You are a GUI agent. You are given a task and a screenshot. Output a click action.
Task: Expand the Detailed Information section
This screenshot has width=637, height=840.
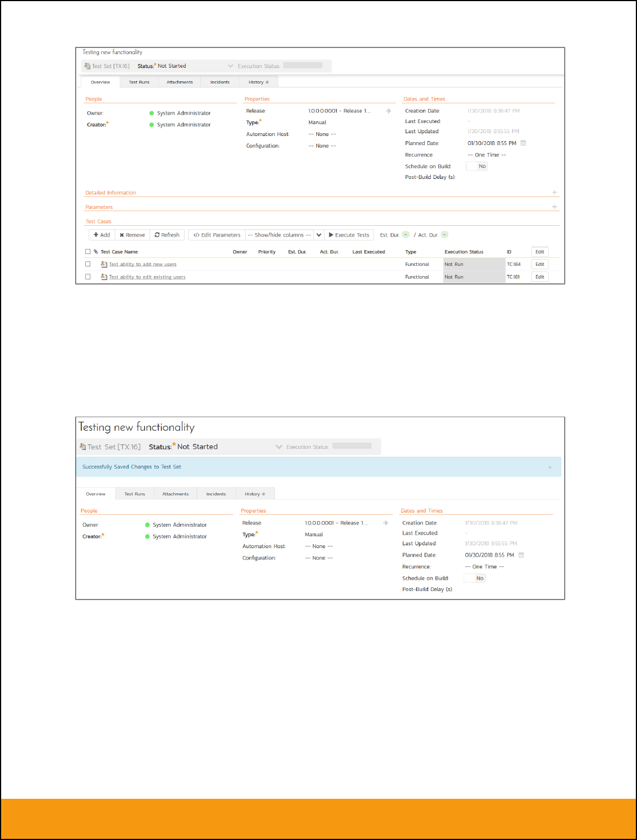coord(555,193)
